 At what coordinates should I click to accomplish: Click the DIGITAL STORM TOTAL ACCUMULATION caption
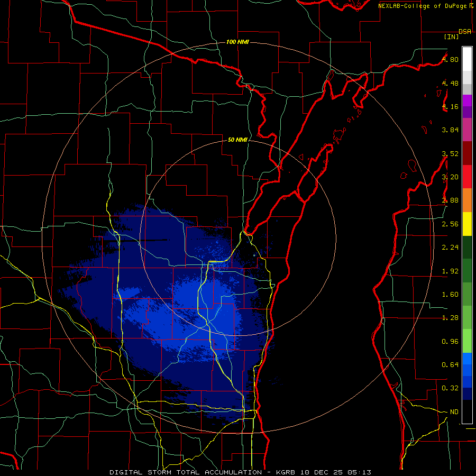[186, 472]
